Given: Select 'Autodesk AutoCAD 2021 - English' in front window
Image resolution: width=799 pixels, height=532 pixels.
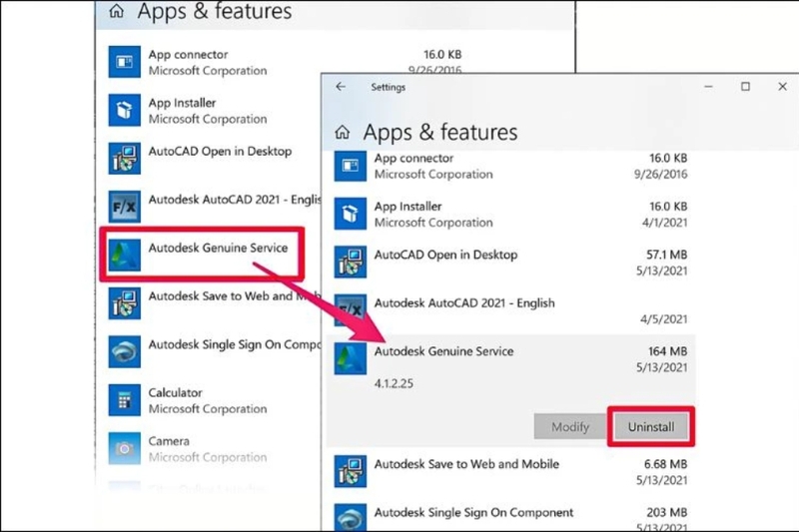Looking at the screenshot, I should pyautogui.click(x=464, y=302).
